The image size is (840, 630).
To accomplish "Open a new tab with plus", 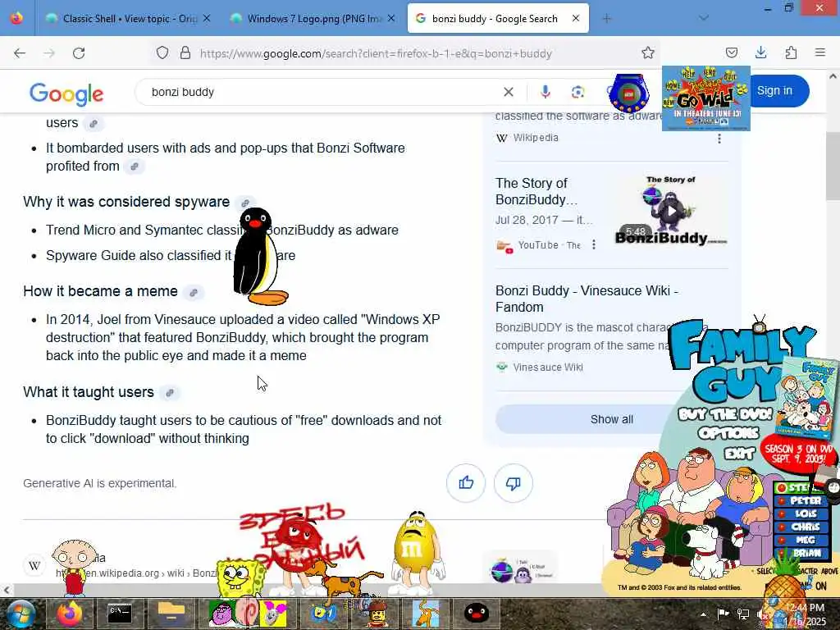I will [606, 19].
